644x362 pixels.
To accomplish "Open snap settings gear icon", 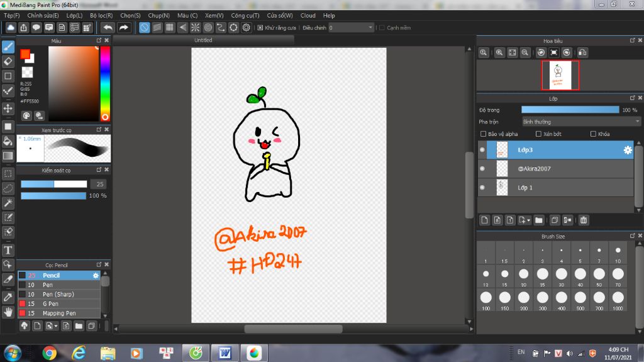I will [247, 28].
